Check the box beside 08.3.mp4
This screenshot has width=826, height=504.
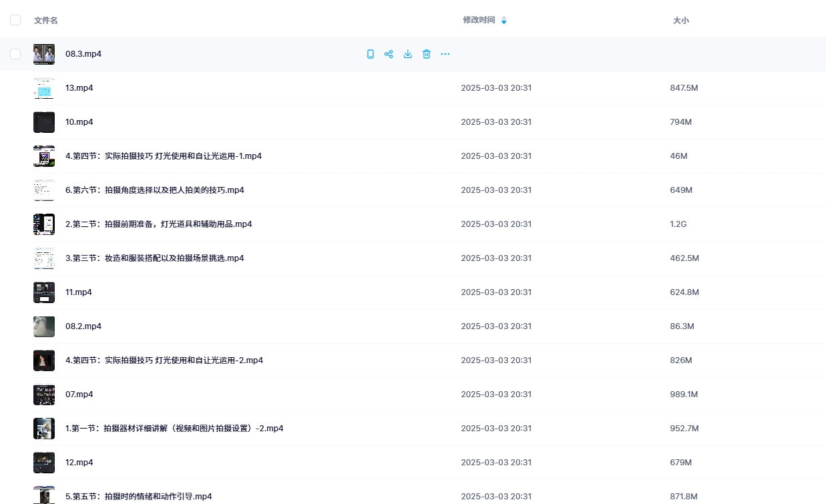coord(15,54)
